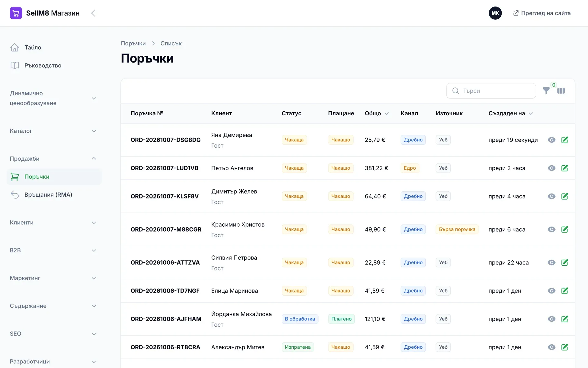Open the MK user avatar menu

(x=495, y=13)
